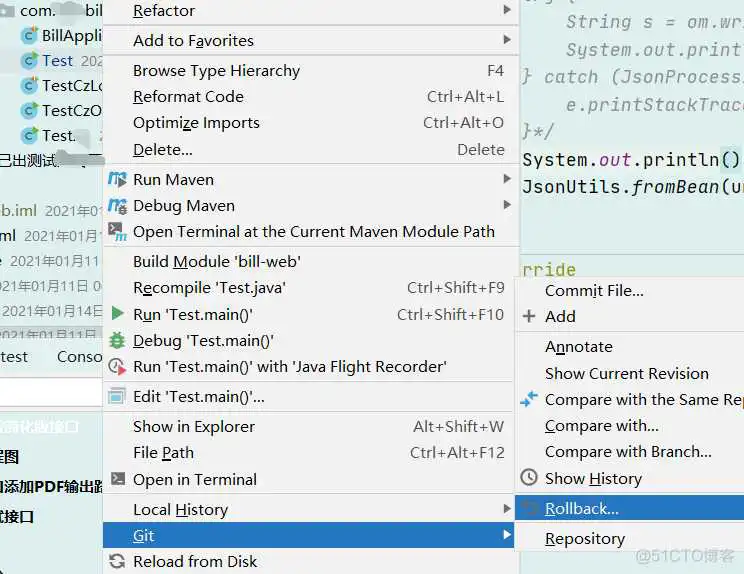Click the Debug Maven gear icon
Screen dimensions: 744x574
(118, 206)
